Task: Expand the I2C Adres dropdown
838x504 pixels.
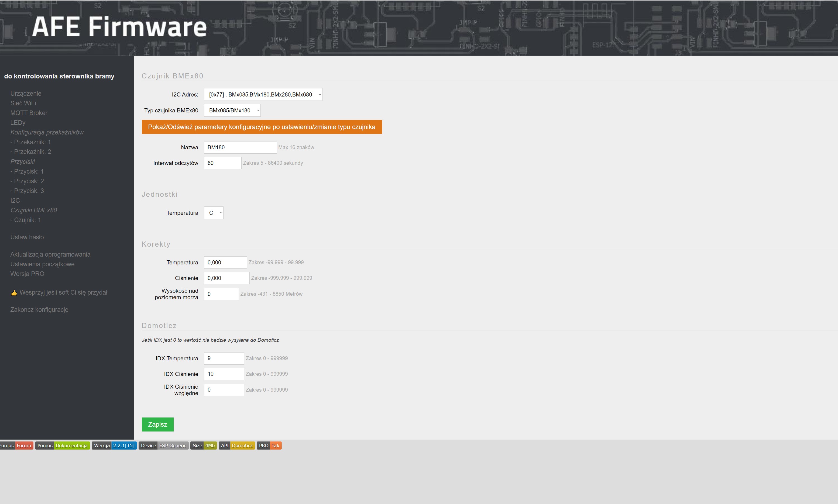Action: tap(263, 94)
